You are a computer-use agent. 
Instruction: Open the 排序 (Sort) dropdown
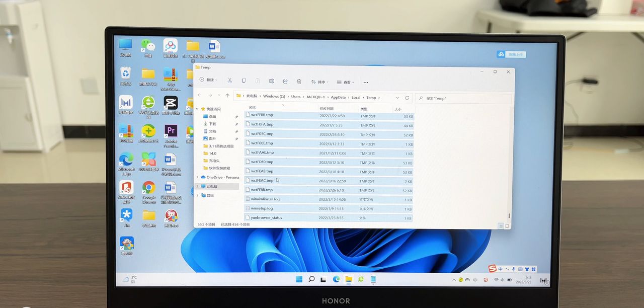coord(319,82)
